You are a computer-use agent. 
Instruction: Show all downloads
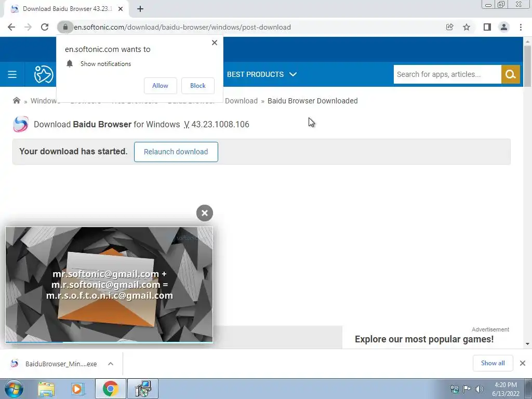point(493,363)
